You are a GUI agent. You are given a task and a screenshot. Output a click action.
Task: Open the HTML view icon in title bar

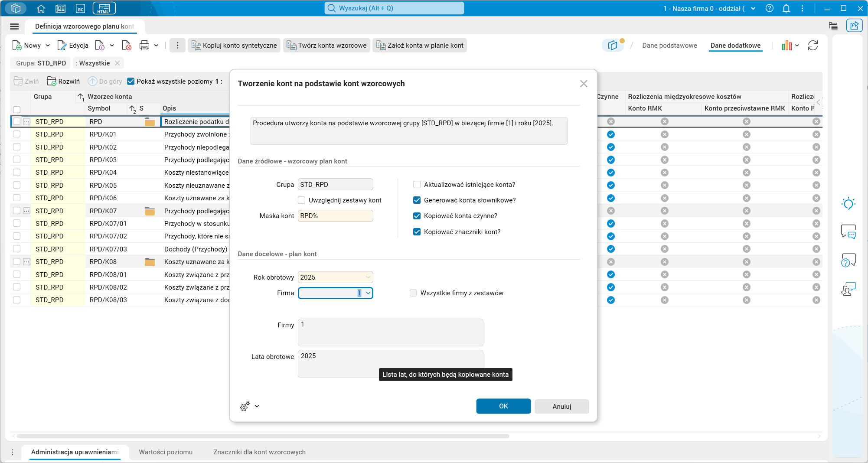[x=104, y=8]
